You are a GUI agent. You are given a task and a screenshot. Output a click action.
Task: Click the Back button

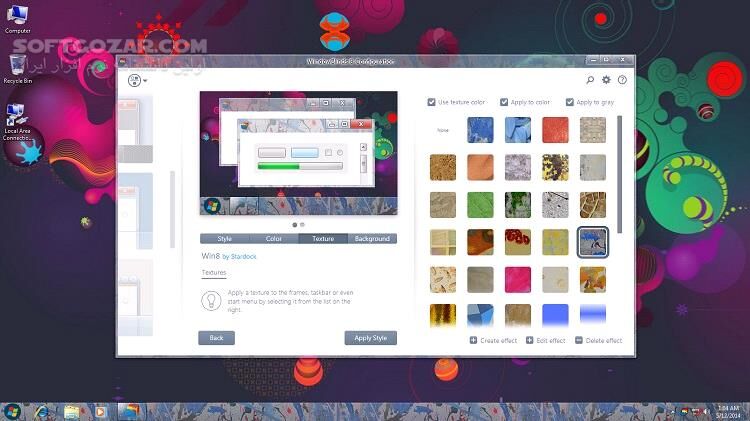click(x=216, y=338)
